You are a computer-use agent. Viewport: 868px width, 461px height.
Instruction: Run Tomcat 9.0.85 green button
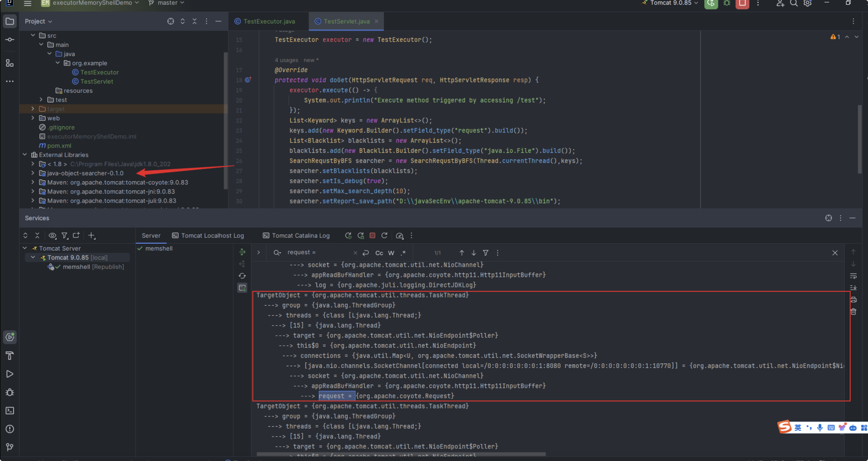[x=711, y=3]
